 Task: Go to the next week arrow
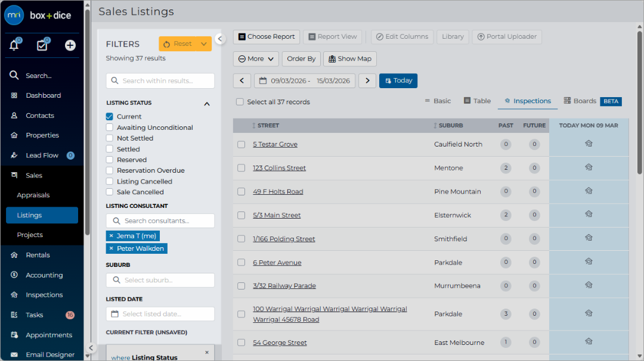click(367, 80)
